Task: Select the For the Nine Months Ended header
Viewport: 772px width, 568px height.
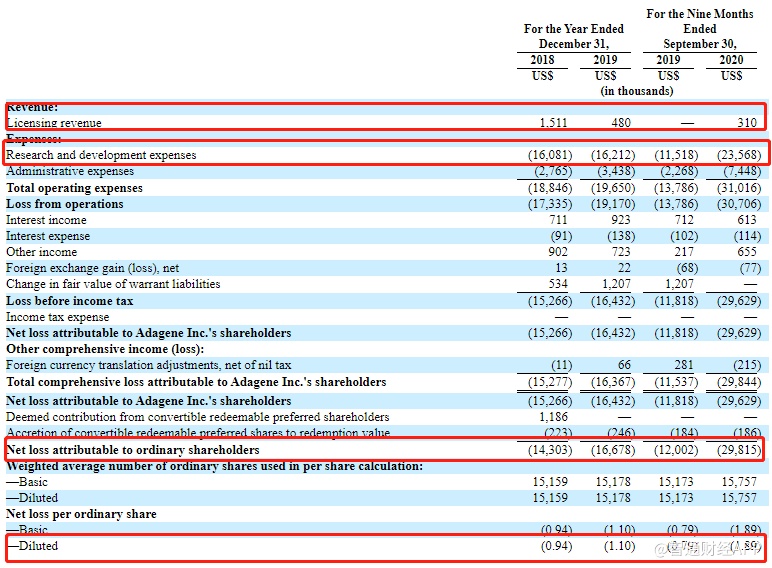Action: 699,29
